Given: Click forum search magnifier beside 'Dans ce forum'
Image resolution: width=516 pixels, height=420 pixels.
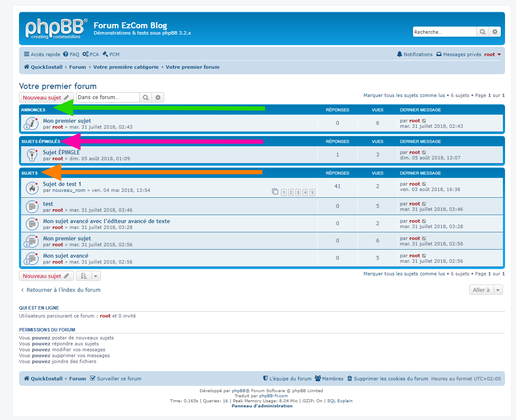Looking at the screenshot, I should tap(146, 97).
